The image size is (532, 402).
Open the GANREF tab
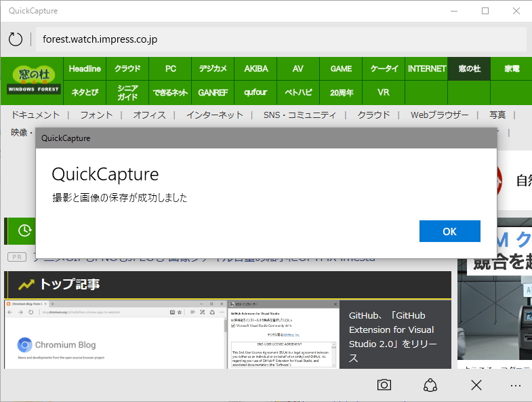213,92
